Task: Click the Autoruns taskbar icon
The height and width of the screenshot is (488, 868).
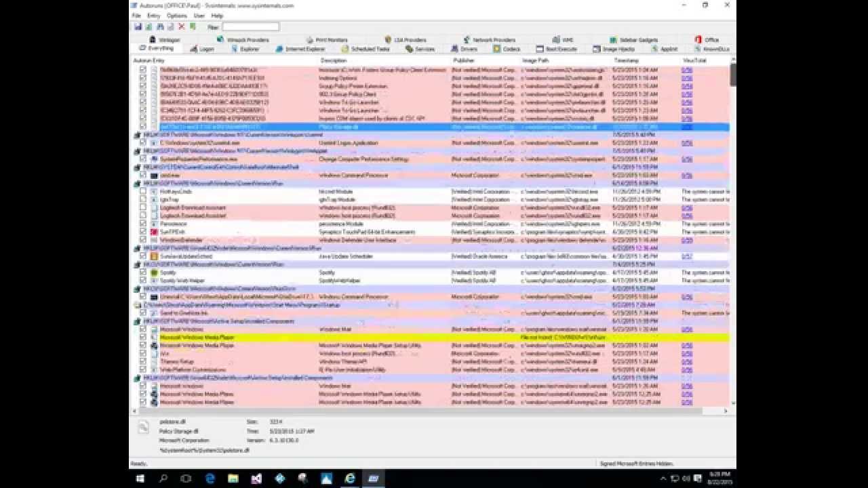Action: [373, 478]
